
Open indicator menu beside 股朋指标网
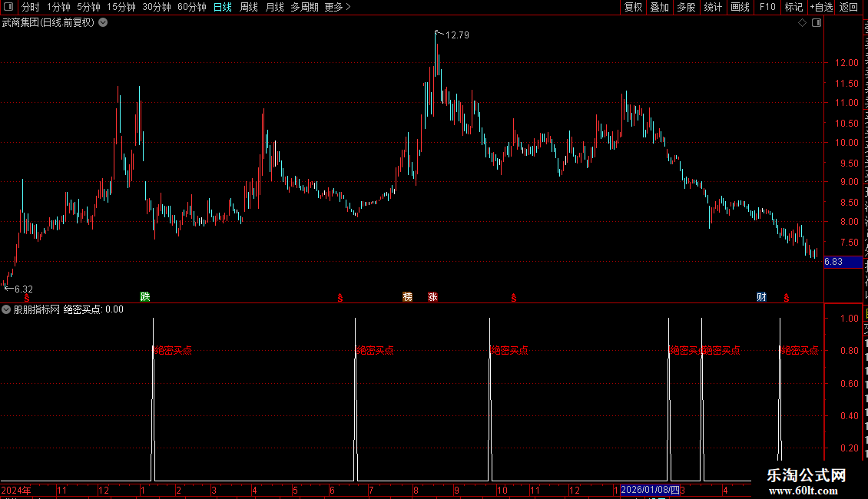pyautogui.click(x=6, y=310)
